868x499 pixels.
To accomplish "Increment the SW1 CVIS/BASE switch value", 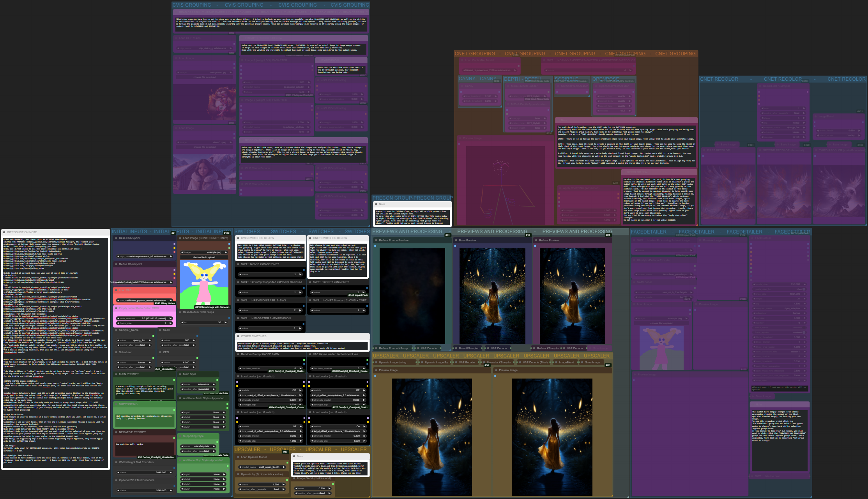I will pyautogui.click(x=301, y=274).
